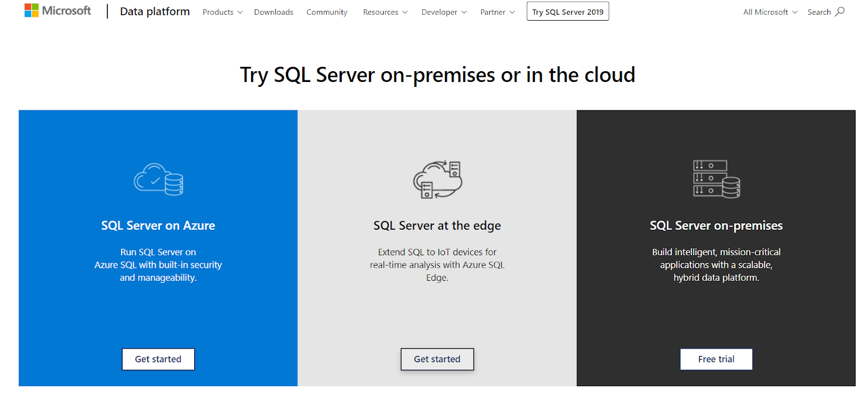Image resolution: width=868 pixels, height=403 pixels.
Task: Expand the Developer dropdown
Action: click(444, 12)
